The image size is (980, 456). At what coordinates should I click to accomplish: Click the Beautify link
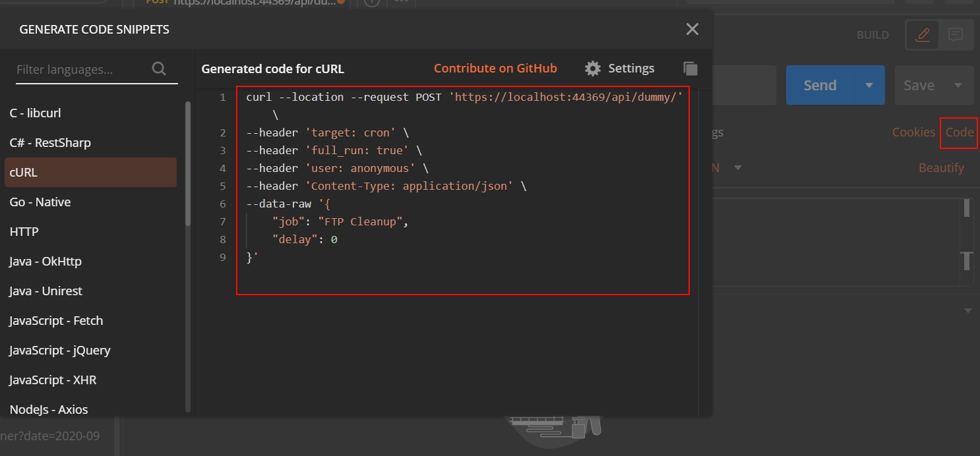(941, 168)
